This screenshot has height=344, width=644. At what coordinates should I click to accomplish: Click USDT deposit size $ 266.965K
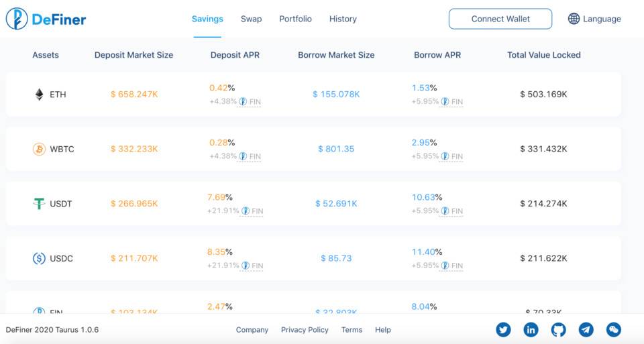tap(134, 204)
